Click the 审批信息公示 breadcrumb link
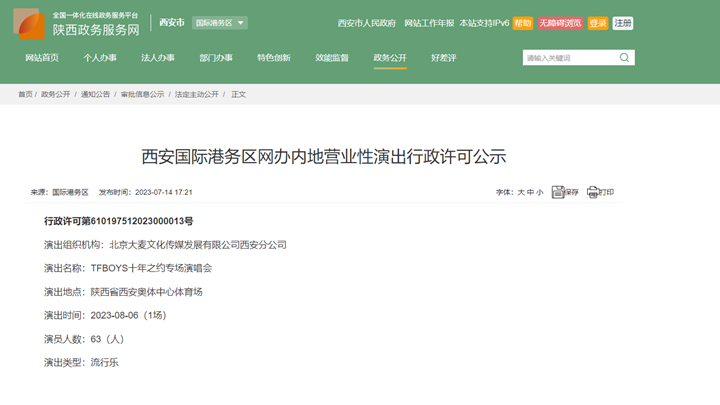720x405 pixels. point(142,94)
